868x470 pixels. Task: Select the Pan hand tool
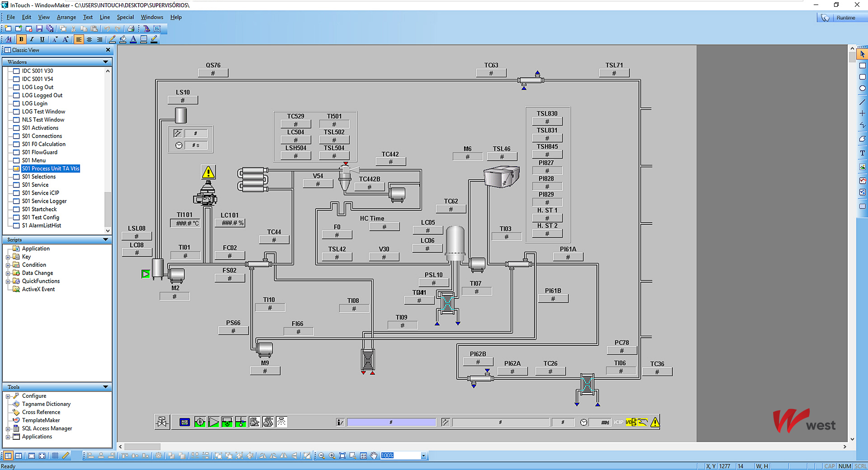(374, 456)
